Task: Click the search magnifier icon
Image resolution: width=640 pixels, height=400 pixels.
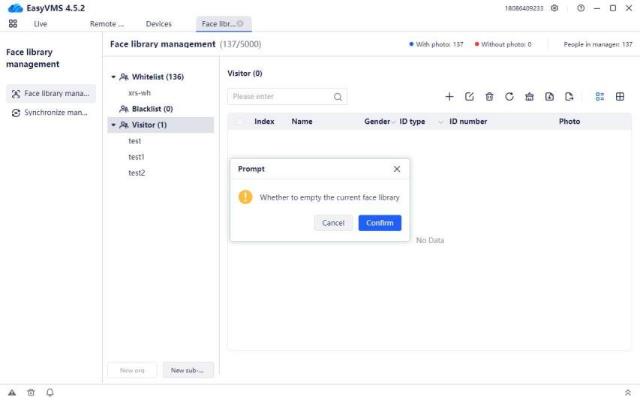Action: click(338, 97)
